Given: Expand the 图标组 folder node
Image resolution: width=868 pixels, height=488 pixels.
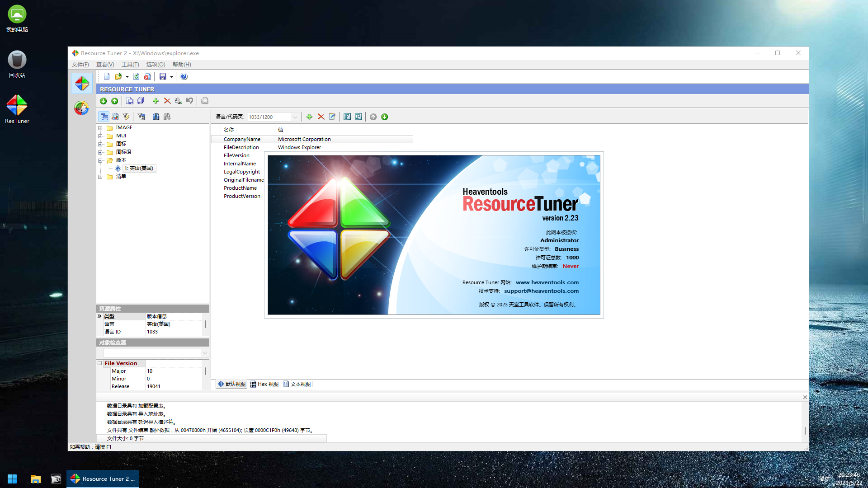Looking at the screenshot, I should pyautogui.click(x=100, y=152).
